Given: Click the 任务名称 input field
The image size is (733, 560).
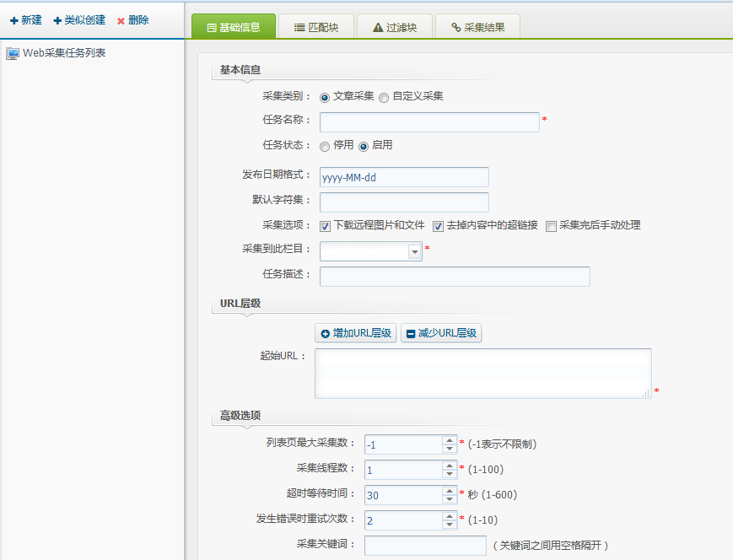Looking at the screenshot, I should point(429,122).
